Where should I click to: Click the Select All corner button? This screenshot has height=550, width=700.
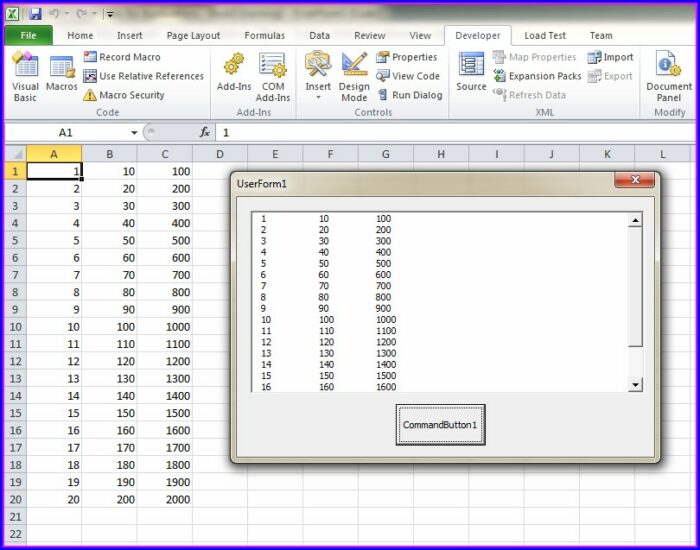pyautogui.click(x=16, y=154)
